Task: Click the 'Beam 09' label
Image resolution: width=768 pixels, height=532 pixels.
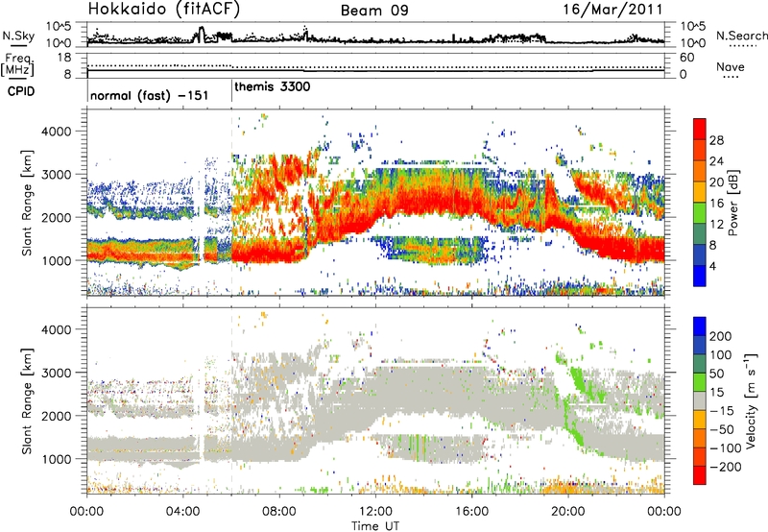Action: pyautogui.click(x=374, y=11)
